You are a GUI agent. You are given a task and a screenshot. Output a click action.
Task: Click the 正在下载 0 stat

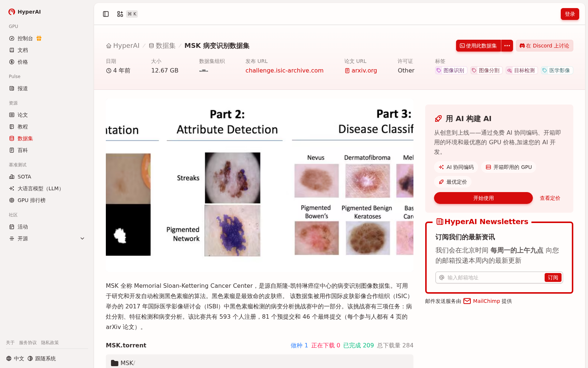(326, 345)
